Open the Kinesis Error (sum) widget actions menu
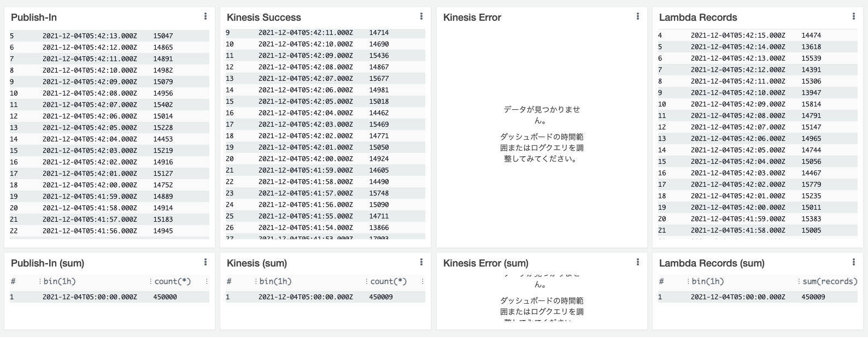Viewport: 868px width, 337px height. (x=638, y=262)
